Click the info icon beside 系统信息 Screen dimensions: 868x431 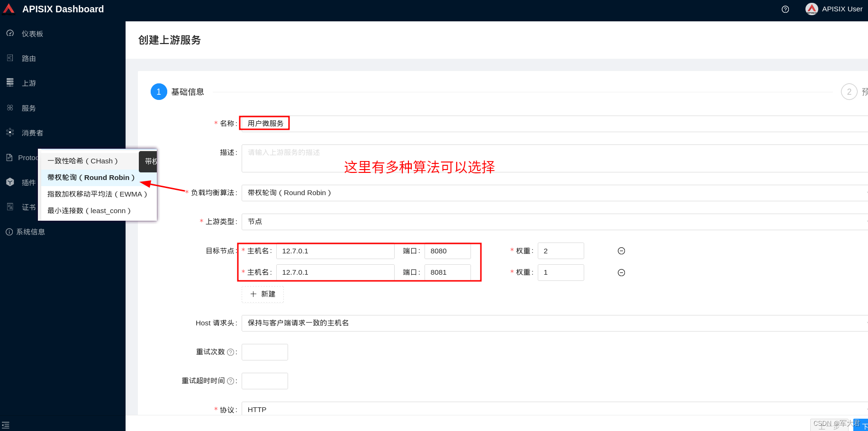[9, 232]
